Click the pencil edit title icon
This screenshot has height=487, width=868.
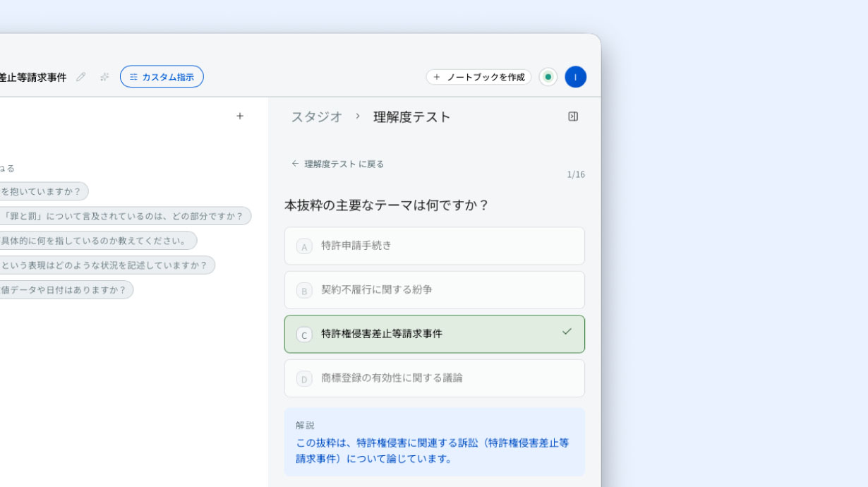pyautogui.click(x=81, y=77)
